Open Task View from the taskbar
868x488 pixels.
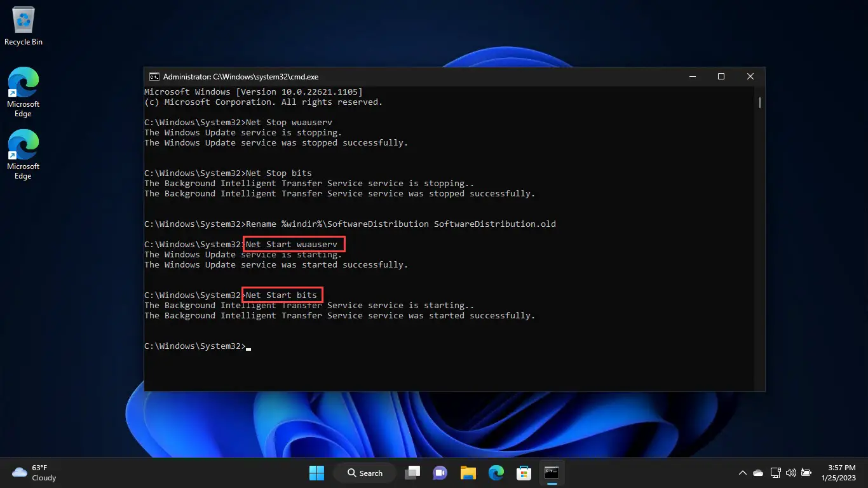point(413,473)
